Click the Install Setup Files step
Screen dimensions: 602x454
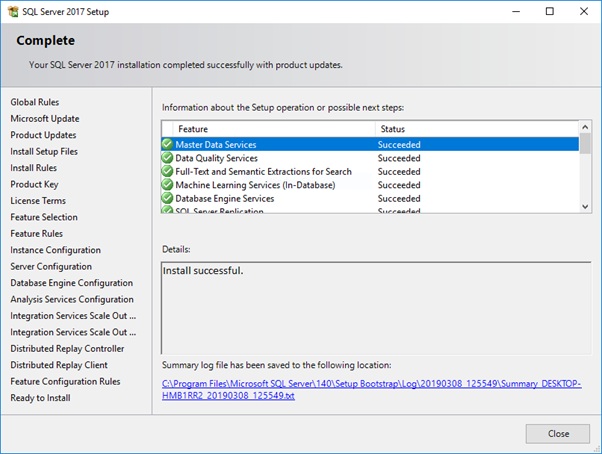point(44,152)
